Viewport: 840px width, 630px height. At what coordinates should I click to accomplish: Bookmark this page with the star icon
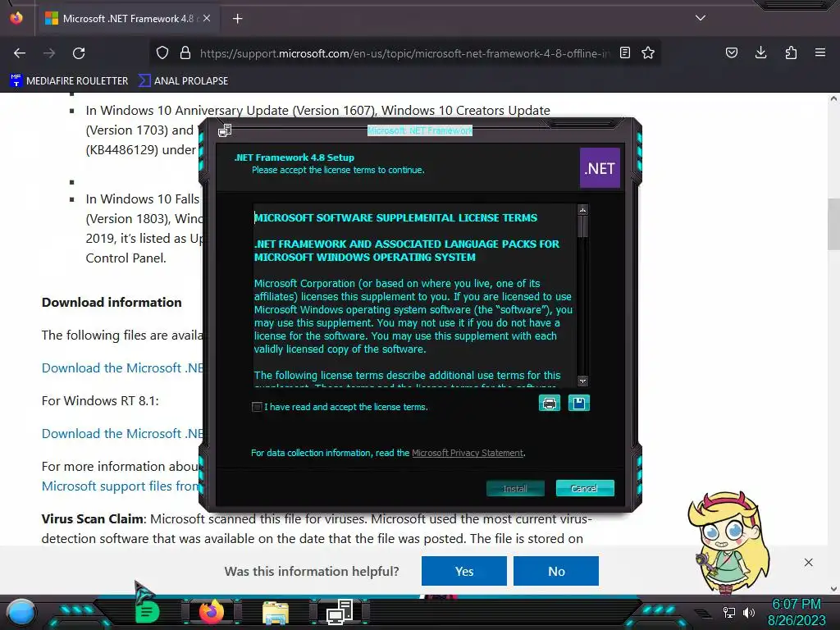(648, 53)
